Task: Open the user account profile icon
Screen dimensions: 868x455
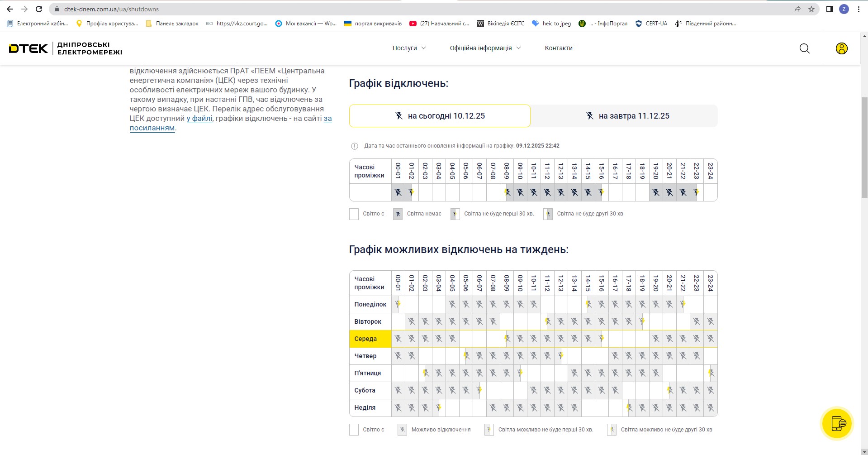Action: (841, 48)
